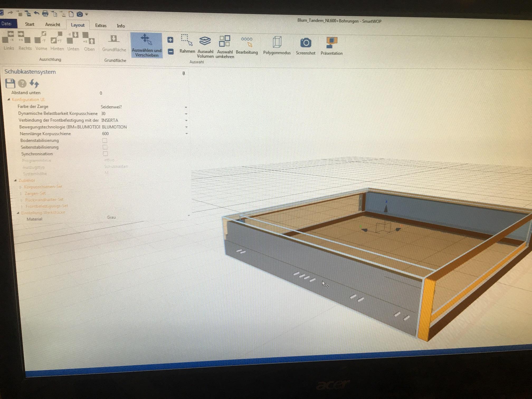The image size is (532, 399).
Task: Open Bewegungstechnologie dropdown
Action: coord(187,127)
